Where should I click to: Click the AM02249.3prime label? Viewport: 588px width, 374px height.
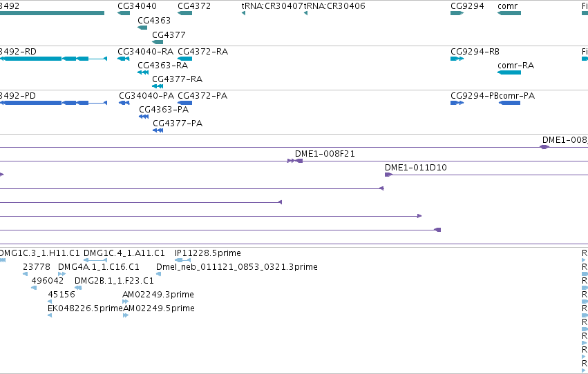coord(158,294)
